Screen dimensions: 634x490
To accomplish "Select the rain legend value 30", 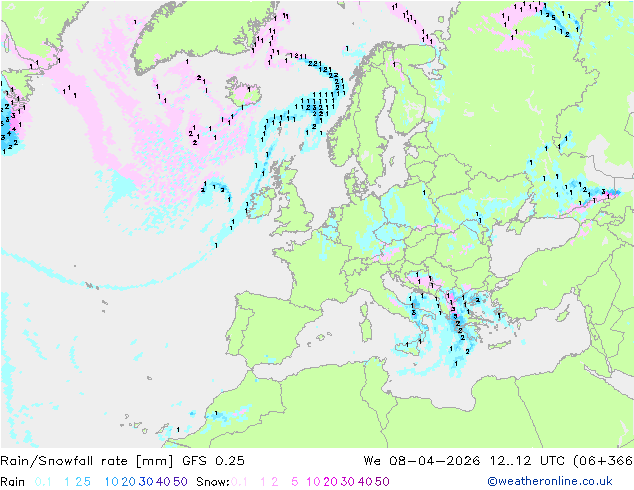I will point(146,482).
